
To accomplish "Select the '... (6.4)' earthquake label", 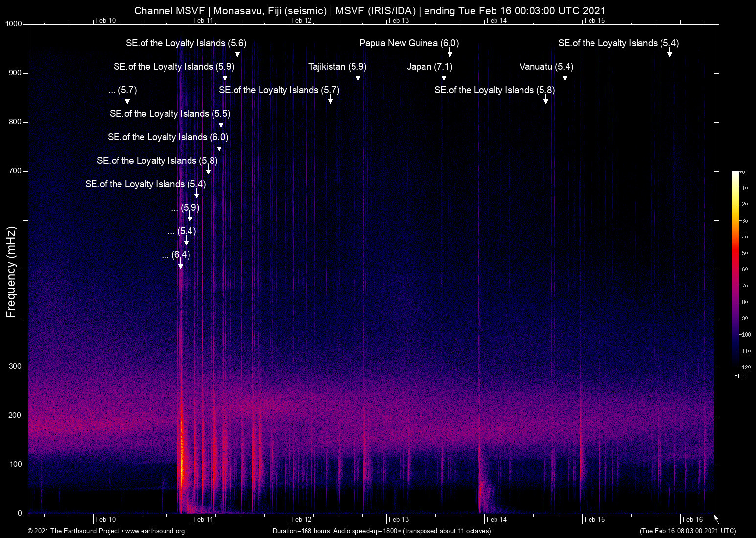I will pos(176,255).
